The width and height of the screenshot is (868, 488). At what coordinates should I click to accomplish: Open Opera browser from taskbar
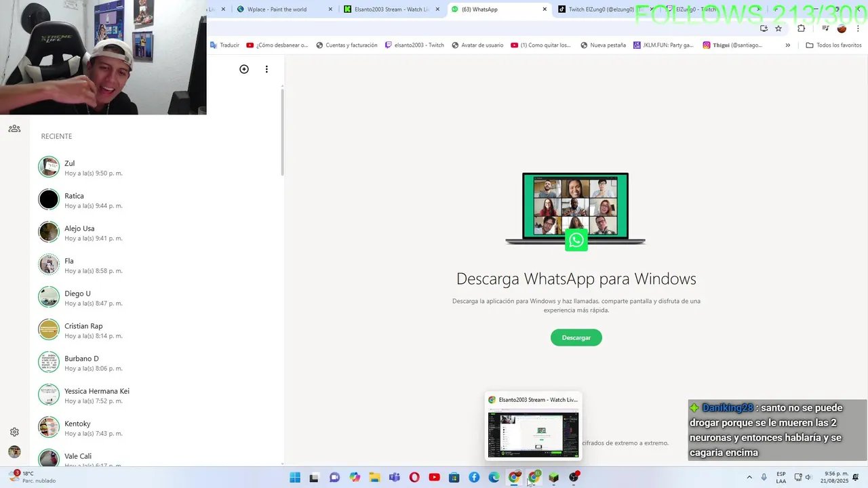(x=414, y=478)
